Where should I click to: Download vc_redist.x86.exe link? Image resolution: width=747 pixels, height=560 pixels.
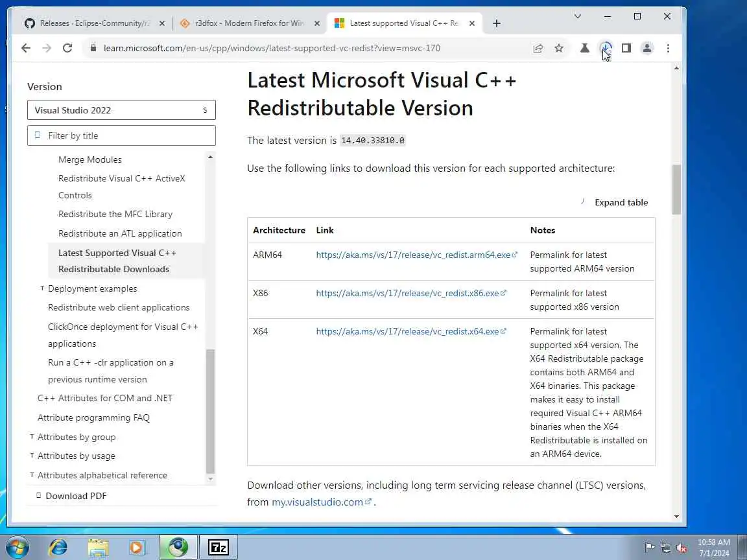(410, 293)
